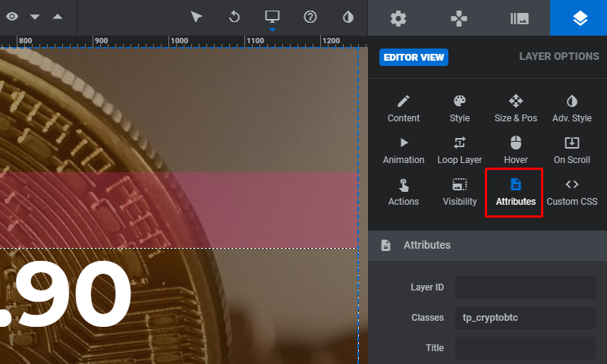Click the Editor View button

tap(414, 57)
